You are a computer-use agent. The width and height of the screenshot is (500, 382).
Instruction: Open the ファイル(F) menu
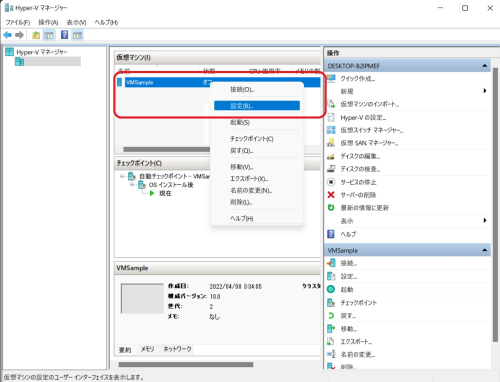click(x=18, y=22)
